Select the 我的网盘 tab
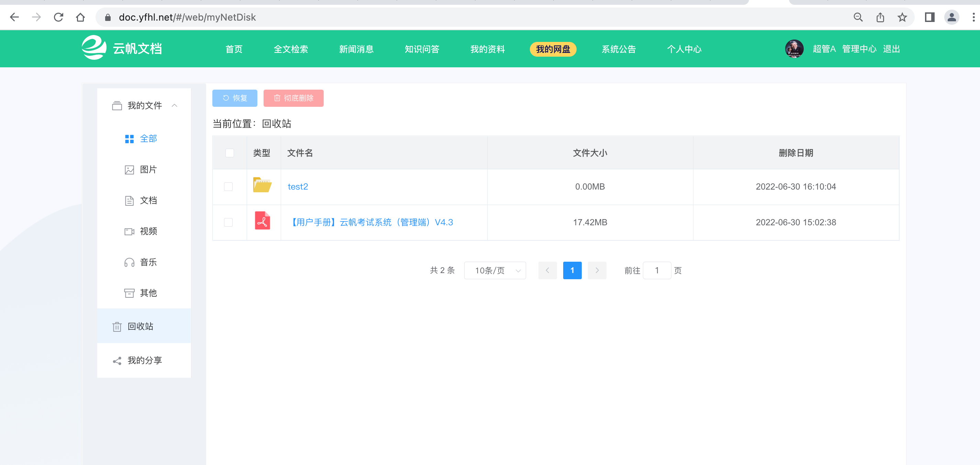The height and width of the screenshot is (465, 980). tap(553, 49)
